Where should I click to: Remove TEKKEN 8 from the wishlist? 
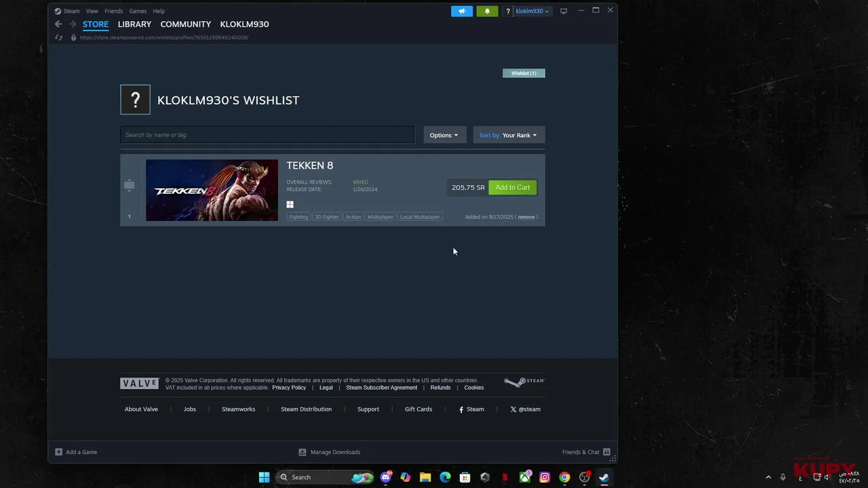coord(526,217)
